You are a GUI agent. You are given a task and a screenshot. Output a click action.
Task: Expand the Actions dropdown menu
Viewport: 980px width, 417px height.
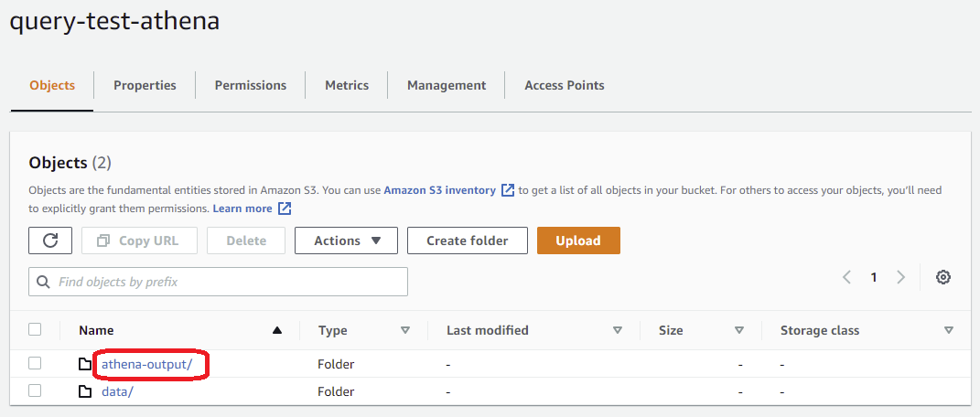(x=346, y=241)
